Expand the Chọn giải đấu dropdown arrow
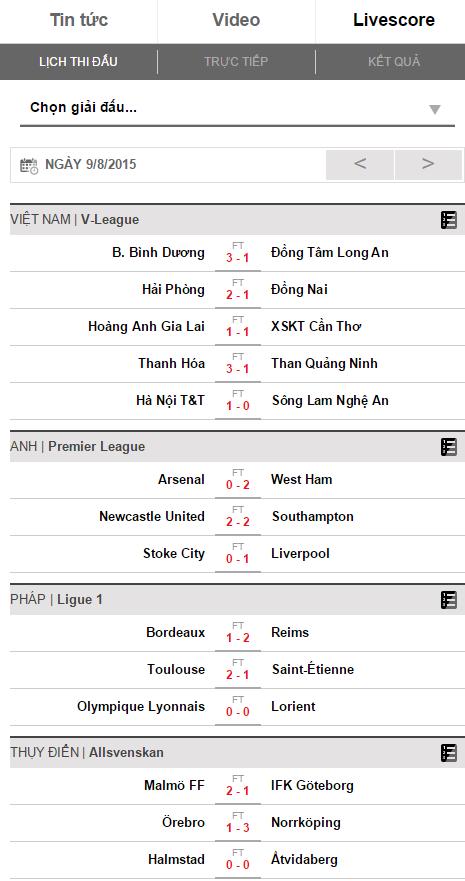This screenshot has height=881, width=465. (x=435, y=110)
